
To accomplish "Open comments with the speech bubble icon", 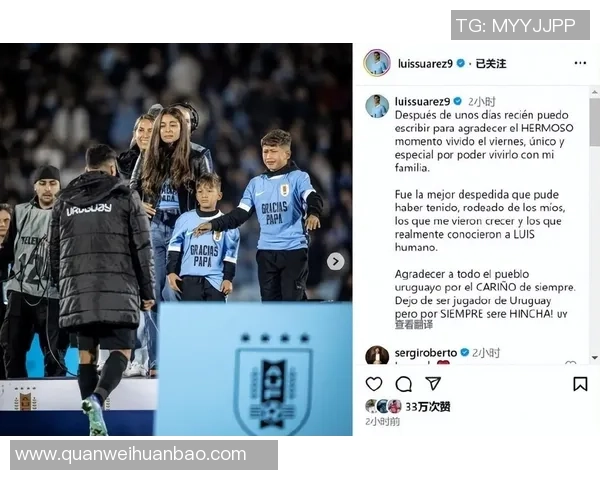I will click(x=403, y=384).
